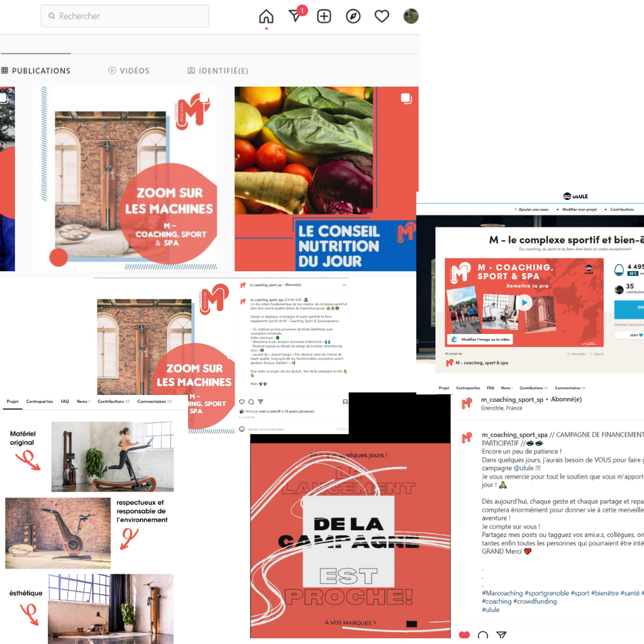Open Contributions 35 tab above the Matériel original photo

click(113, 401)
